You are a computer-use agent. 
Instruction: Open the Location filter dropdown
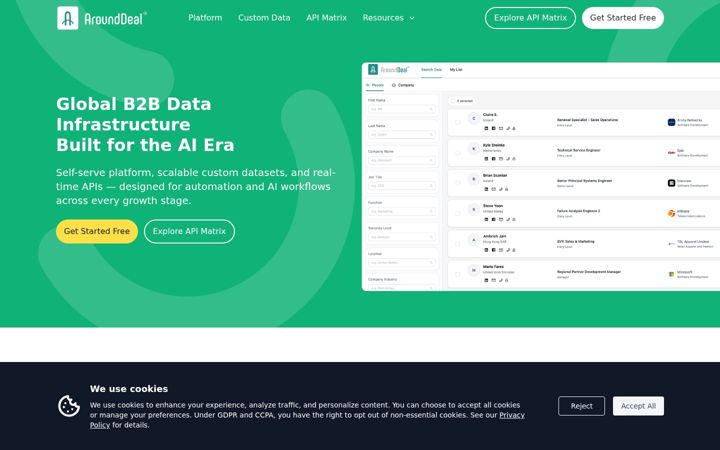click(x=401, y=263)
